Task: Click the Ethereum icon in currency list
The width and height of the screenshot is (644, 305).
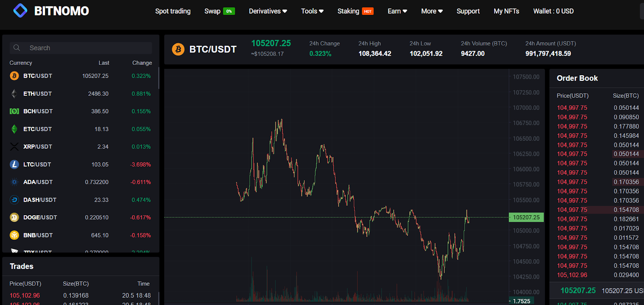Action: (14, 93)
